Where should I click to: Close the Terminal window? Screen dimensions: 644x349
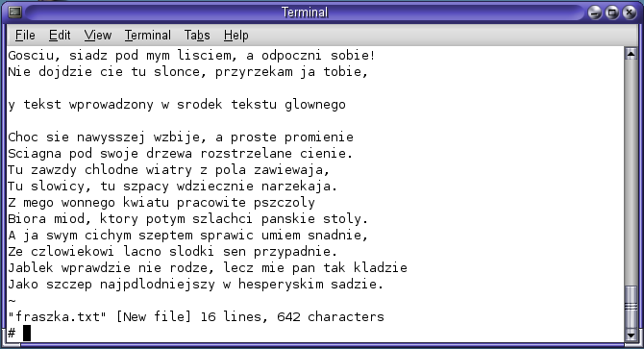(x=630, y=12)
